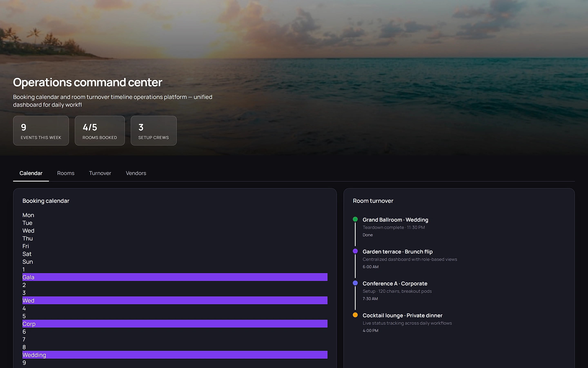Go to the Vendors tab
588x368 pixels.
tap(136, 173)
